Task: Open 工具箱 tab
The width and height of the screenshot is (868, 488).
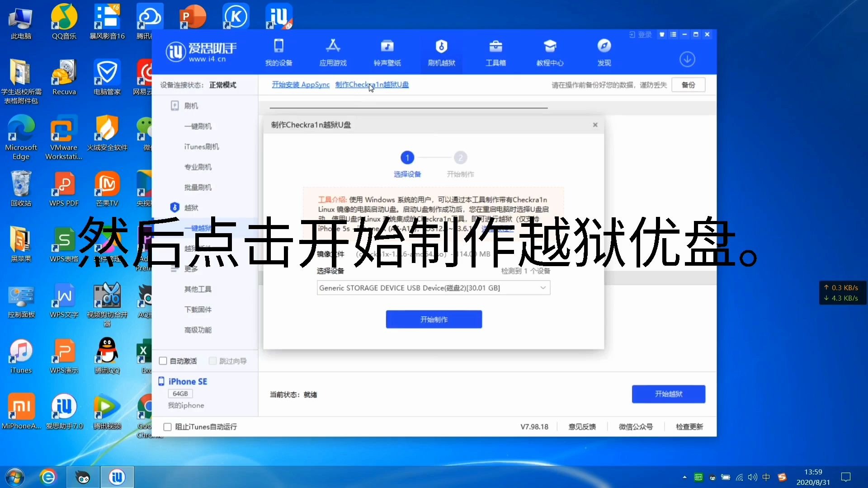Action: [x=495, y=53]
